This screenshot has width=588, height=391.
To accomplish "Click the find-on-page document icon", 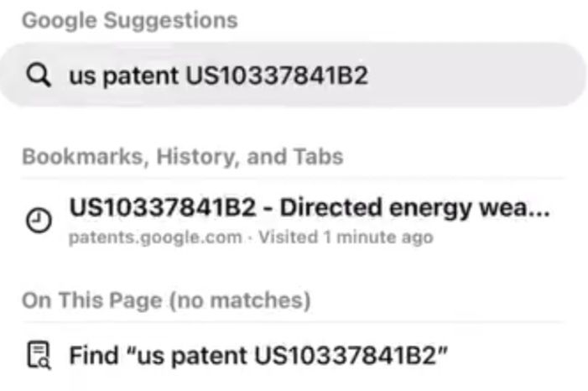I will click(x=39, y=356).
